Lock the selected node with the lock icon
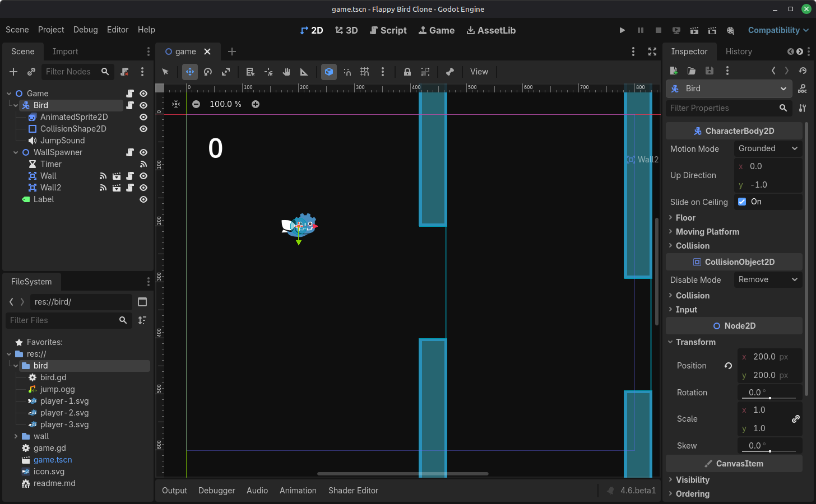816x504 pixels. 407,72
